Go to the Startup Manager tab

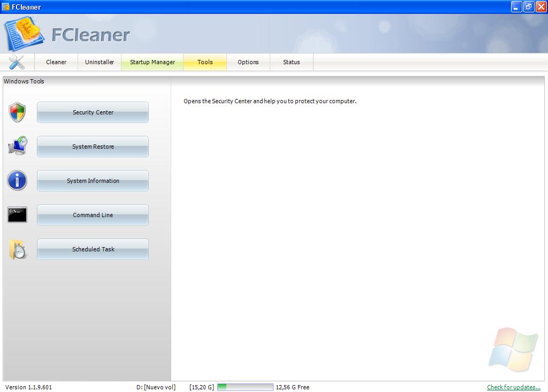point(153,62)
